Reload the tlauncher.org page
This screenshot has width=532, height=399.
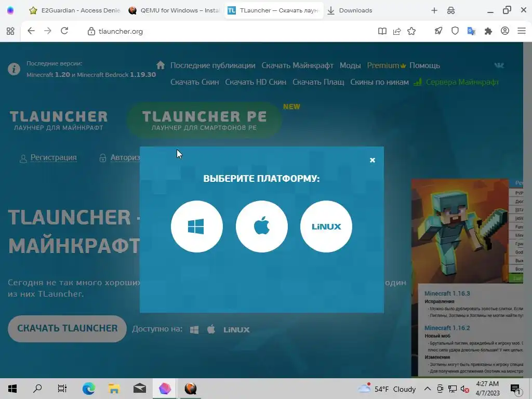pyautogui.click(x=64, y=31)
